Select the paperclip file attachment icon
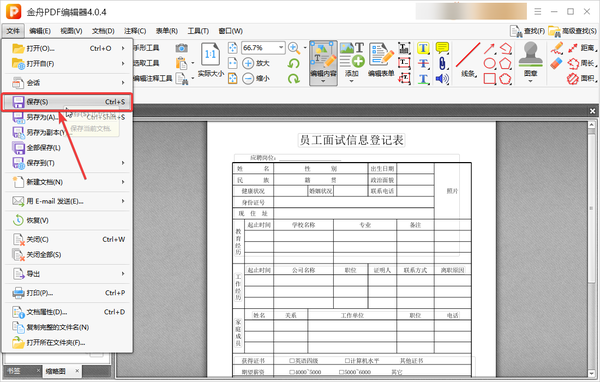 pyautogui.click(x=442, y=64)
